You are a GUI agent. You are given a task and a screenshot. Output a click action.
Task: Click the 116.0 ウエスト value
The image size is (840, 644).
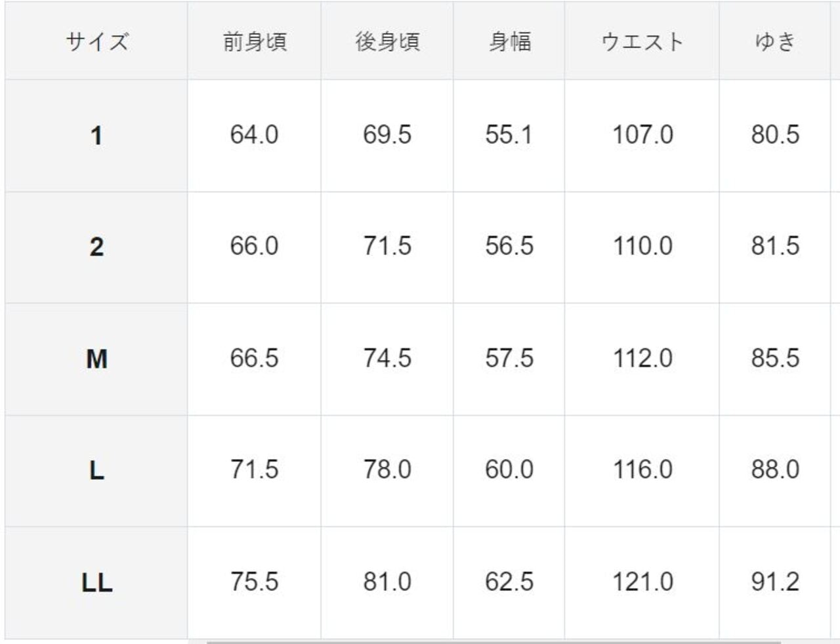[x=642, y=470]
